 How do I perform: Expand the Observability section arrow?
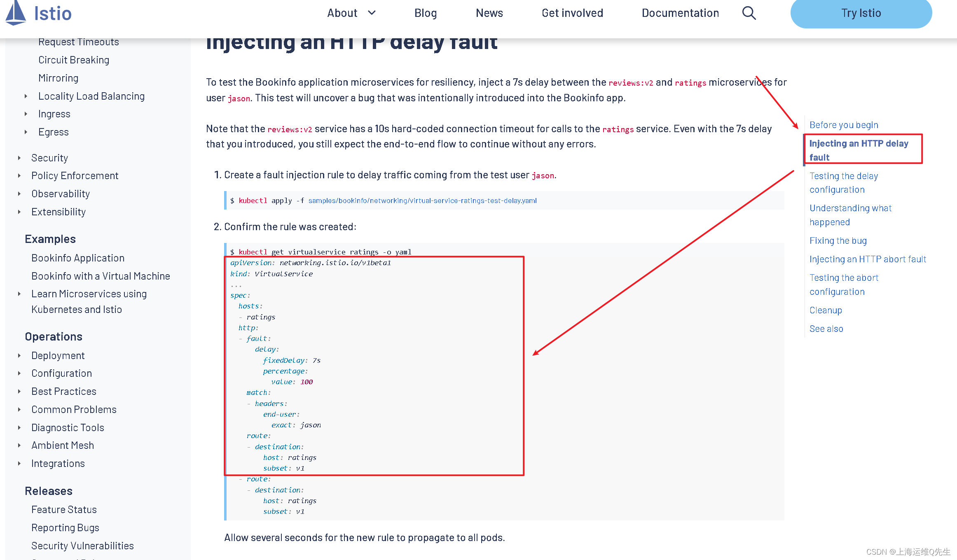click(19, 194)
